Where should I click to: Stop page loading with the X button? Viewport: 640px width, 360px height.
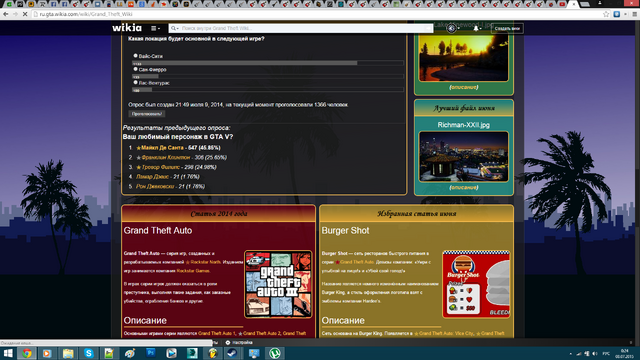25,14
